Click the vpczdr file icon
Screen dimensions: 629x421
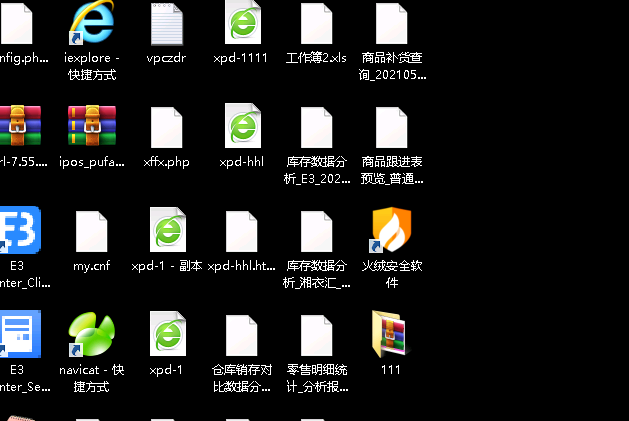coord(166,24)
